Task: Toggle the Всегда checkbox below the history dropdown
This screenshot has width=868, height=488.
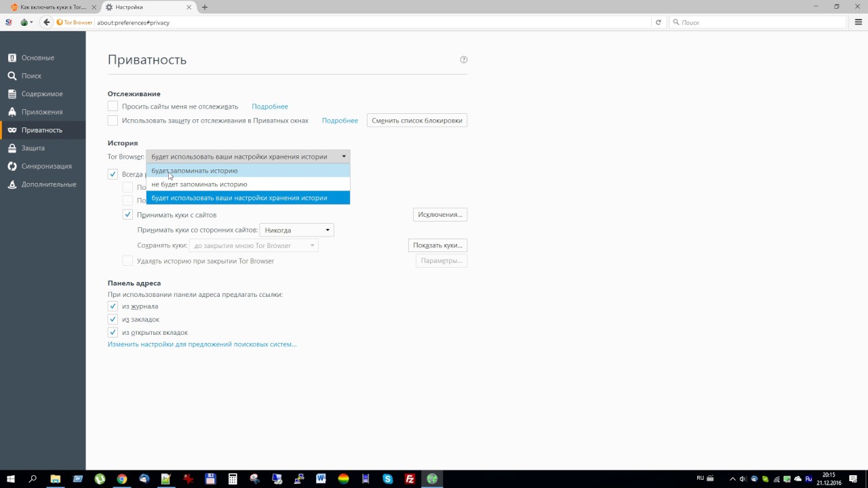Action: (113, 174)
